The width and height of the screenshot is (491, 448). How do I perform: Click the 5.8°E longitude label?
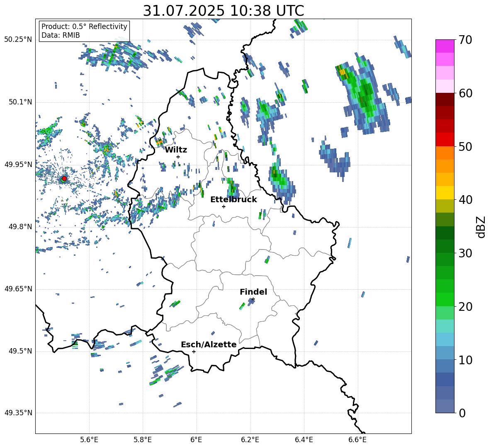143,440
